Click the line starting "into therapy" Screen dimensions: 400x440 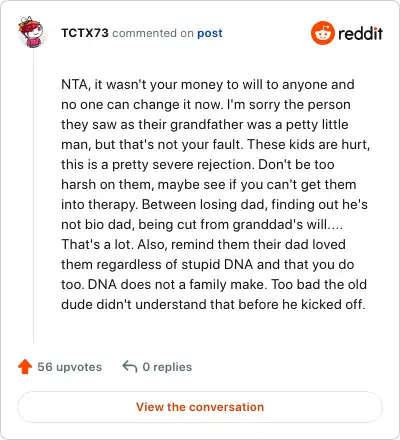pyautogui.click(x=214, y=205)
